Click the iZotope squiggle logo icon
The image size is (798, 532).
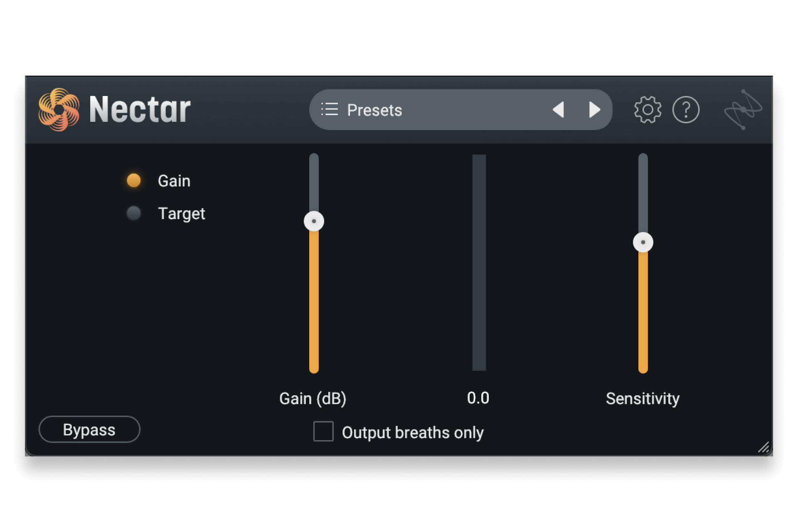(743, 110)
